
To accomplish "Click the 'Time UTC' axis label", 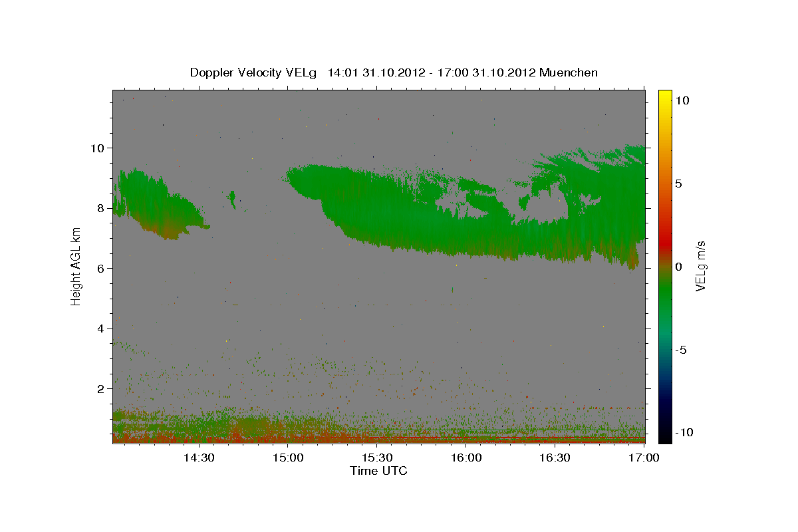I will (x=378, y=471).
